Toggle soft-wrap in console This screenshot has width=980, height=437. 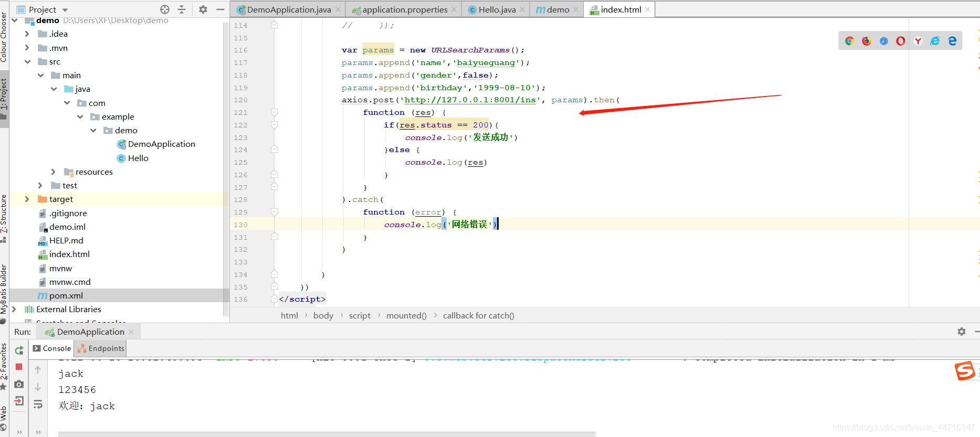(38, 404)
